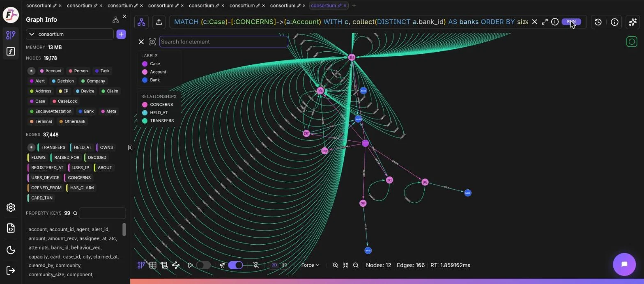
Task: Maximize the query editor with arrows icon
Action: pos(545,22)
